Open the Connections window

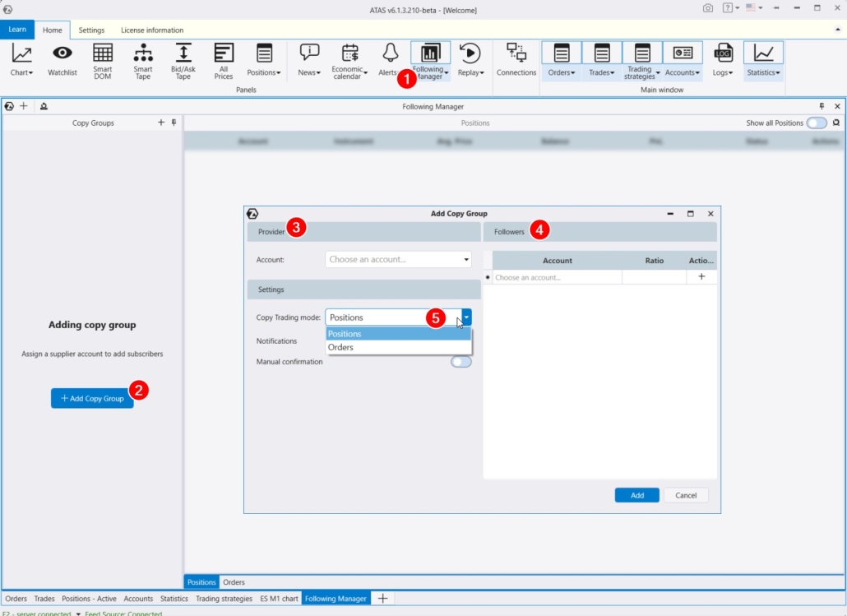pos(516,60)
